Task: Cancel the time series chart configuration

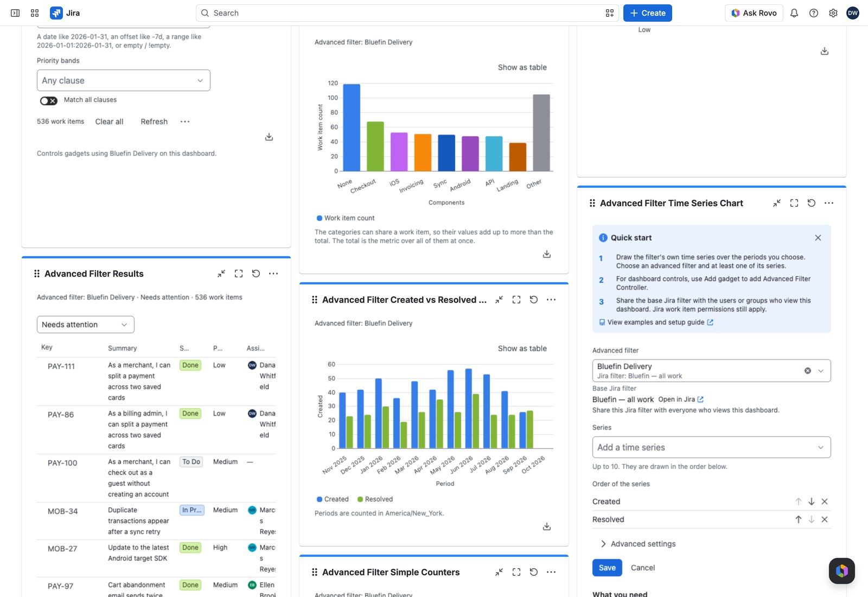Action: [643, 568]
